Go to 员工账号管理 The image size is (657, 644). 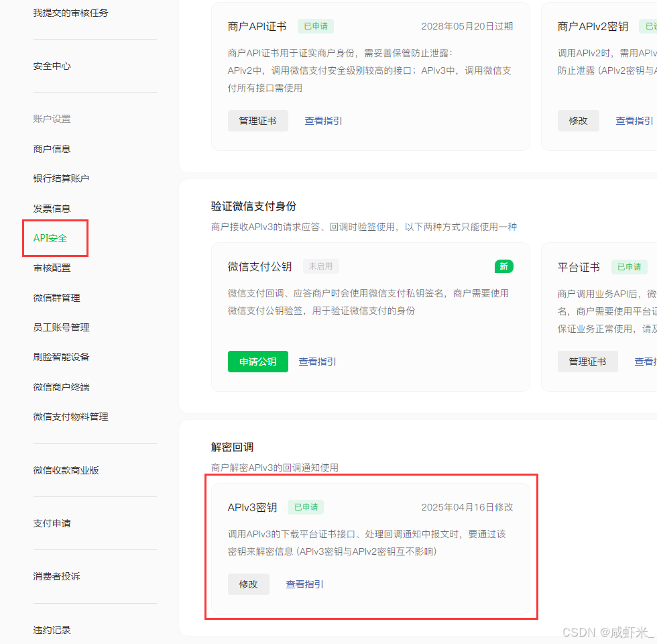tap(61, 327)
